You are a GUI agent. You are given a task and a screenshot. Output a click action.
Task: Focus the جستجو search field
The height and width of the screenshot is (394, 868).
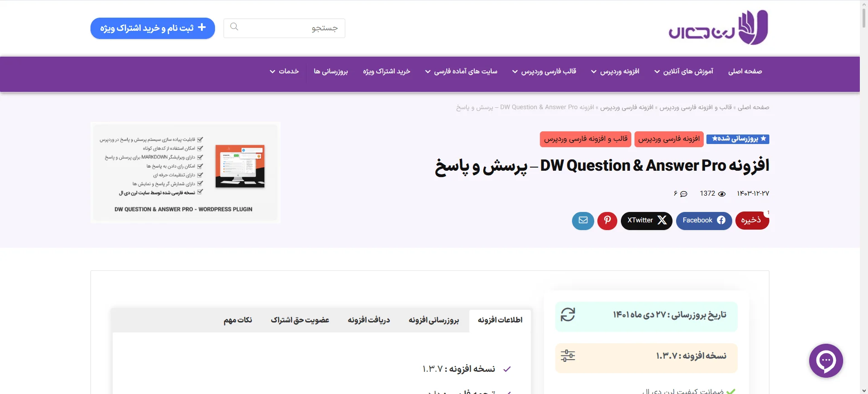(x=284, y=28)
